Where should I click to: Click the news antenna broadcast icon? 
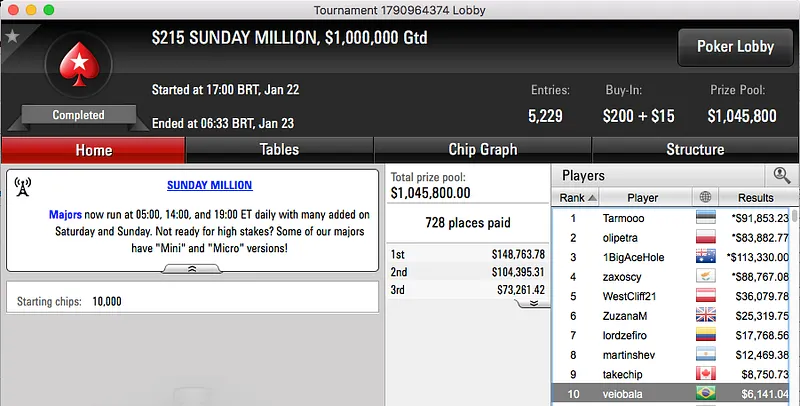(23, 187)
